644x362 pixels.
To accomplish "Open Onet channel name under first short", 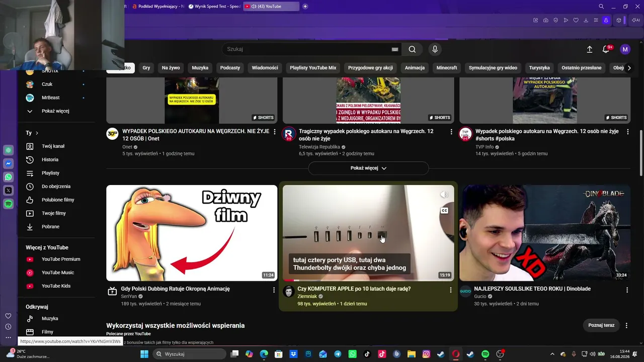I will (127, 147).
